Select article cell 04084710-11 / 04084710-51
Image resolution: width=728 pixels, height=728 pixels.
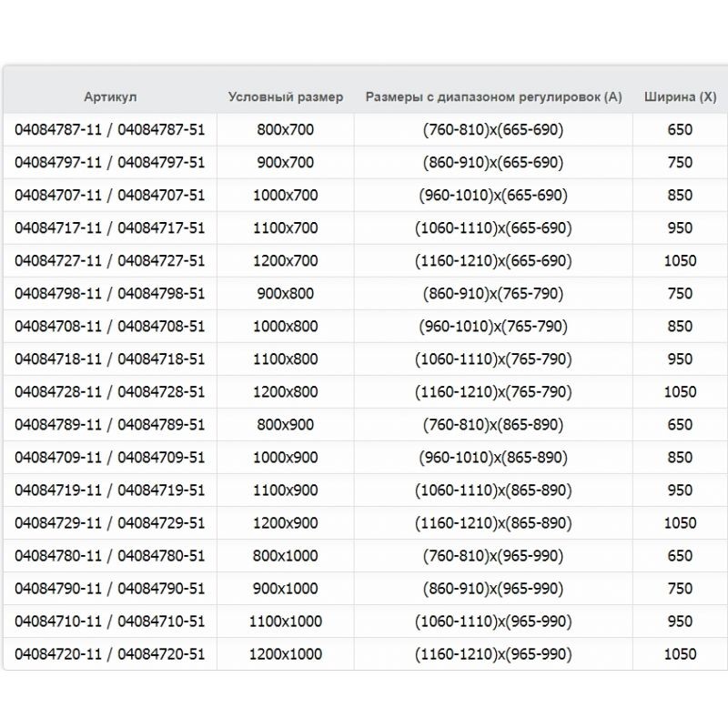(110, 622)
